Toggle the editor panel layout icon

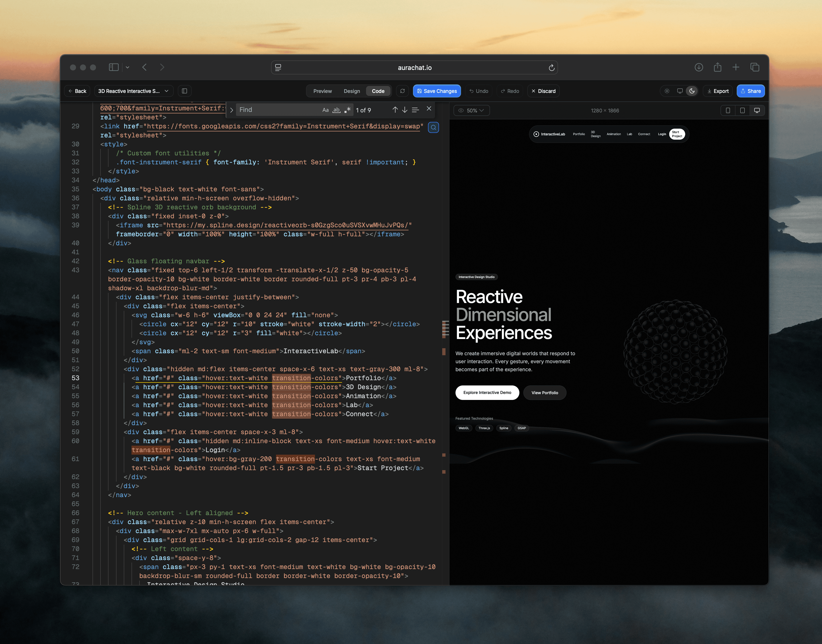(x=184, y=91)
